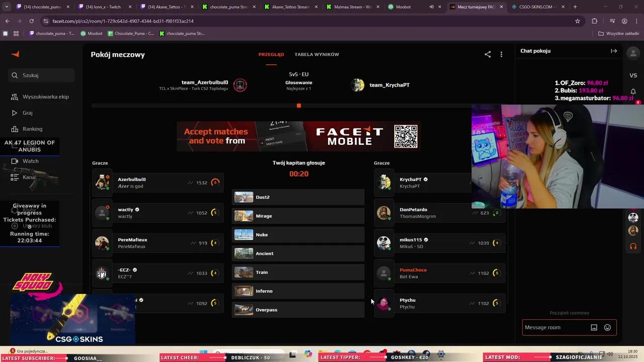This screenshot has width=644, height=362.
Task: Open PereMafieux player row
Action: pyautogui.click(x=158, y=243)
